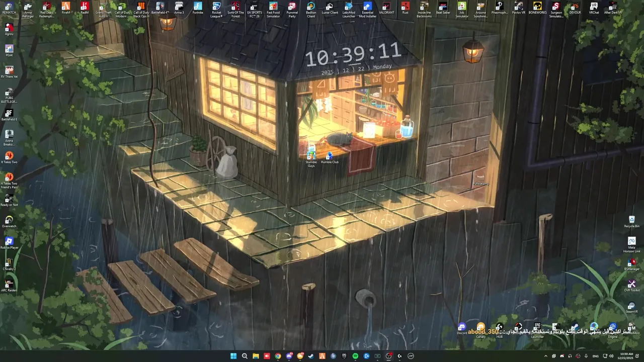Launch Arma Reforger from the desktop
The height and width of the screenshot is (362, 644).
point(28,10)
